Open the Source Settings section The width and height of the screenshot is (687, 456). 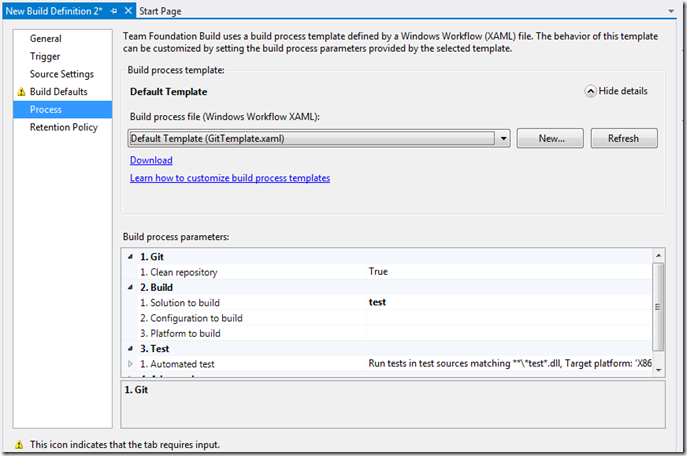pyautogui.click(x=62, y=74)
